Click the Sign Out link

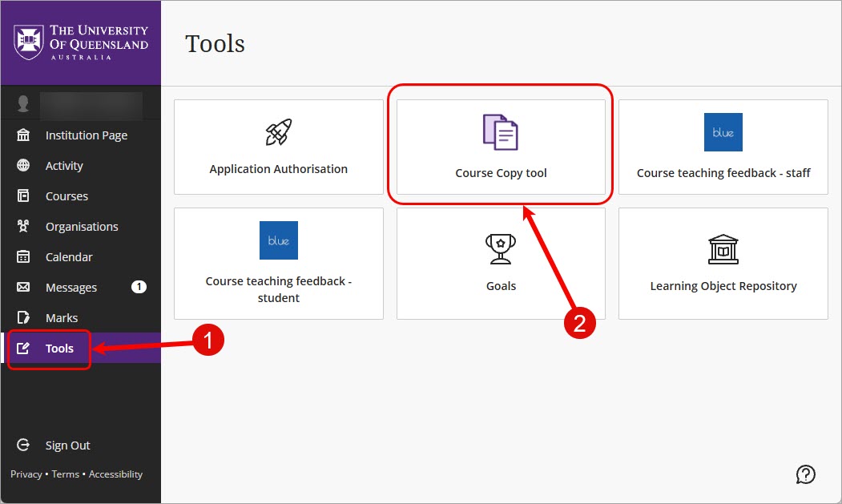click(67, 446)
